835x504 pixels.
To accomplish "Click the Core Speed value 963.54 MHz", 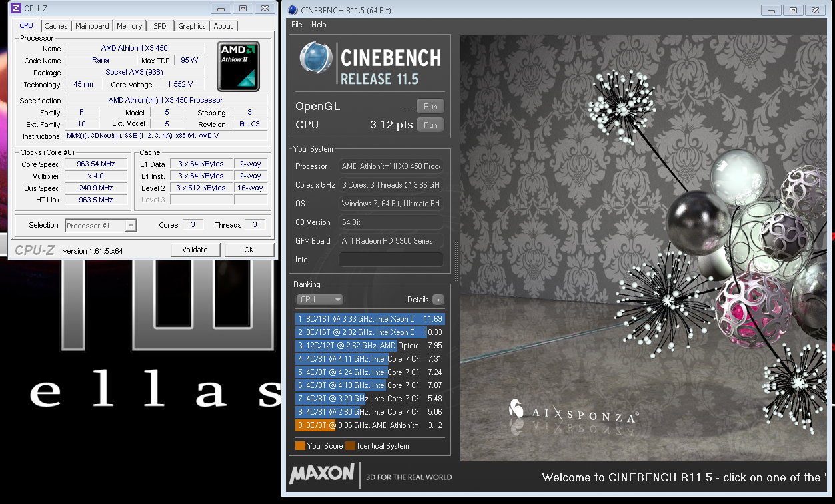I will coord(97,164).
